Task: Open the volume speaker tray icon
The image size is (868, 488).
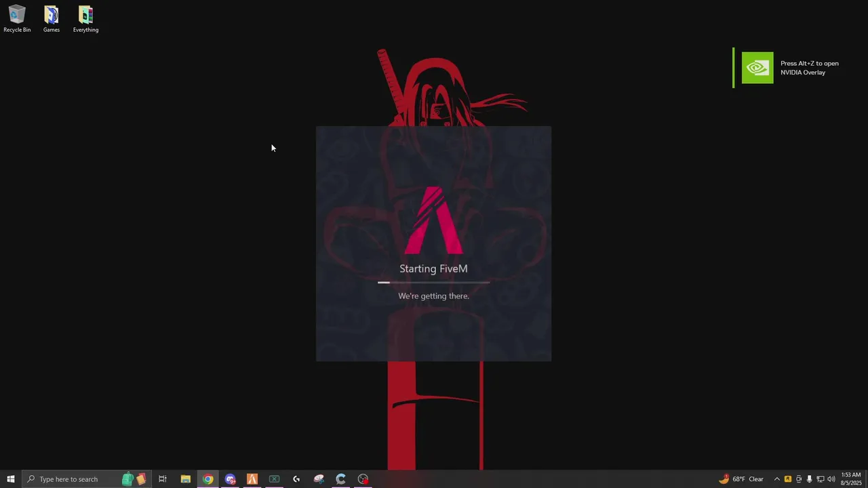Action: pos(831,479)
